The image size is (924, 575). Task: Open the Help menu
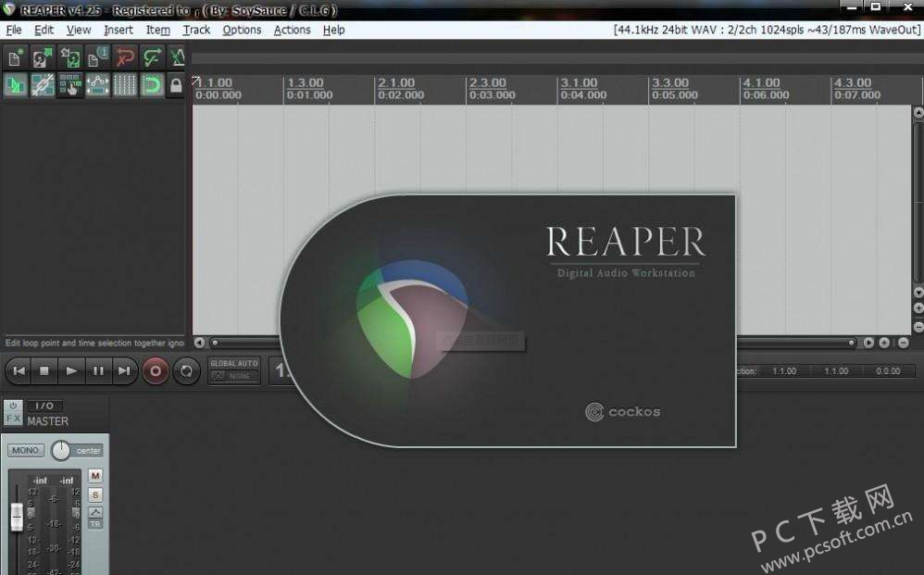pyautogui.click(x=333, y=30)
